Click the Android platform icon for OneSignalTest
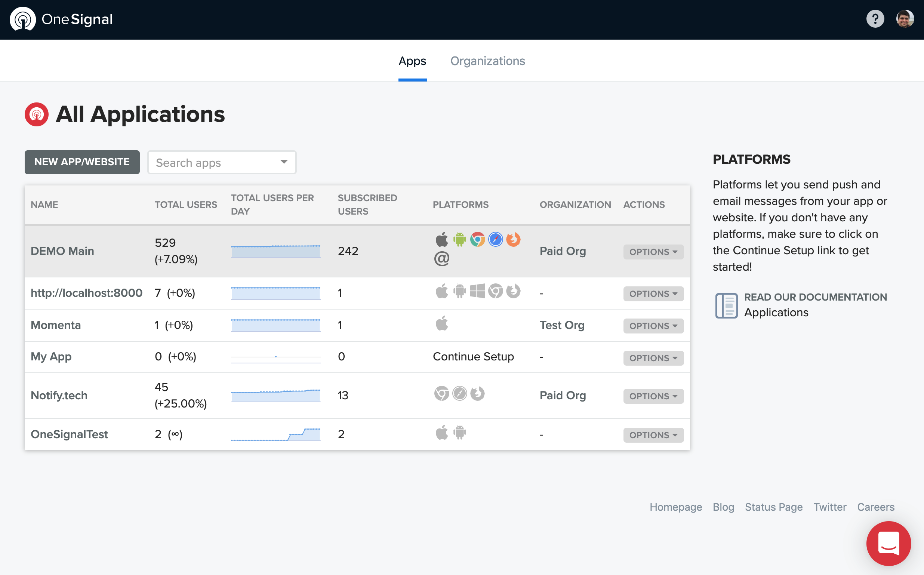The image size is (924, 575). [x=459, y=433]
